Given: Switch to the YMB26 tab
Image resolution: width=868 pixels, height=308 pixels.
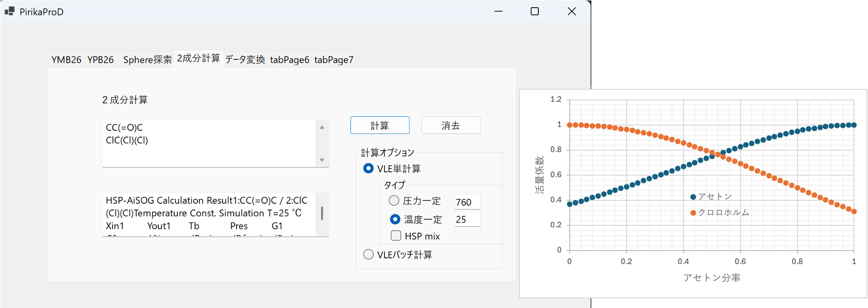Looking at the screenshot, I should tap(66, 60).
